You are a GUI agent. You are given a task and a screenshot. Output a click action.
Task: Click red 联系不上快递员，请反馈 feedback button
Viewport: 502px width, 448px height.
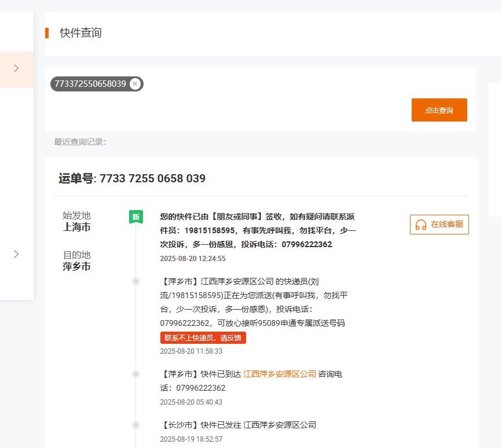[x=203, y=337]
